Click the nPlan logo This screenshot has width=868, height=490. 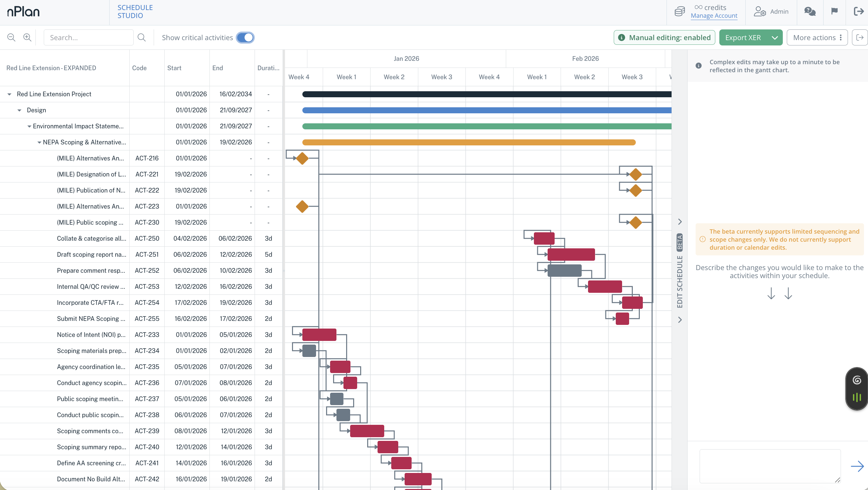tap(23, 12)
